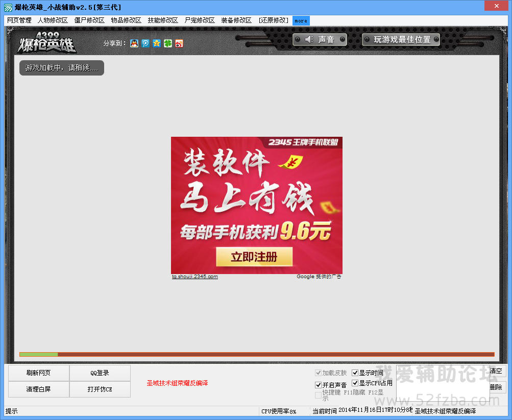Click the 4399 爆枪英雄 game logo
This screenshot has height=420, width=512.
pos(46,43)
